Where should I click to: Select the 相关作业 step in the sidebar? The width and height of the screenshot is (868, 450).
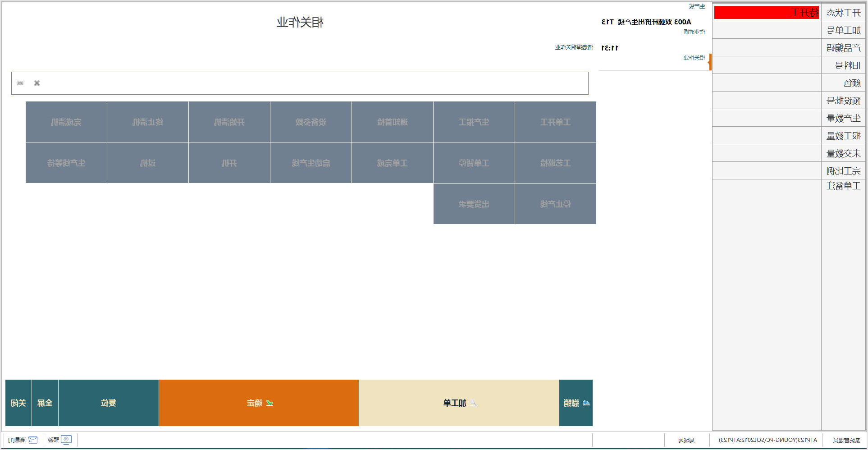[694, 58]
